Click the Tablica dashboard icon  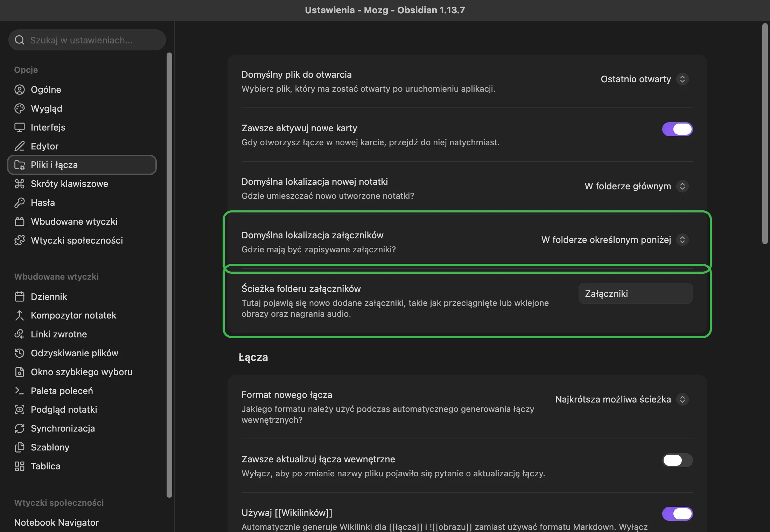pos(20,466)
